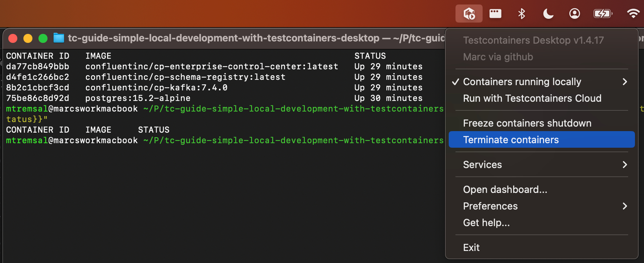Check the battery charging status icon
This screenshot has width=644, height=263.
click(603, 14)
